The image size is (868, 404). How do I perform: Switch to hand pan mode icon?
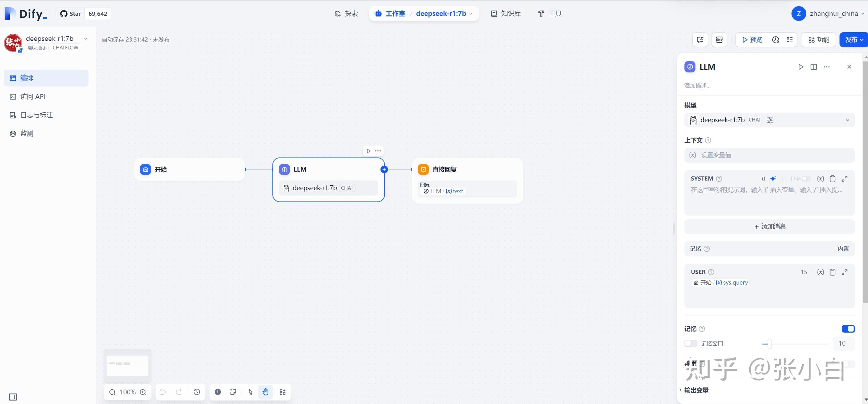pyautogui.click(x=265, y=392)
